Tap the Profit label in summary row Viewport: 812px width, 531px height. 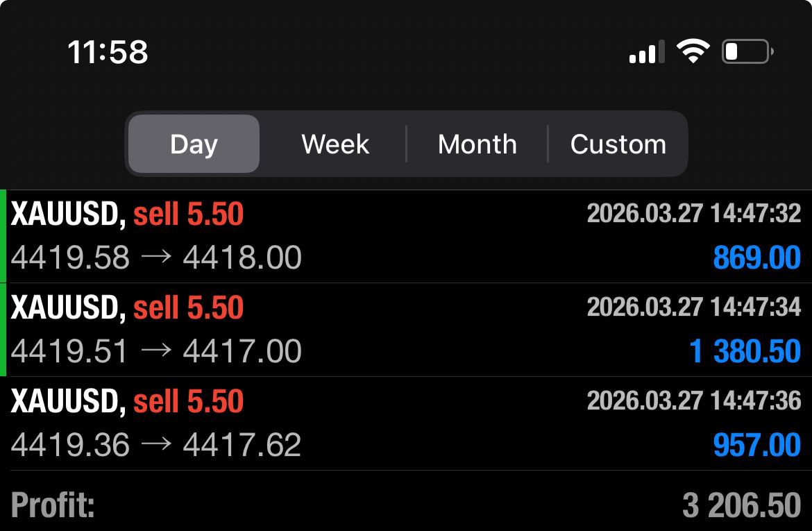click(x=53, y=505)
